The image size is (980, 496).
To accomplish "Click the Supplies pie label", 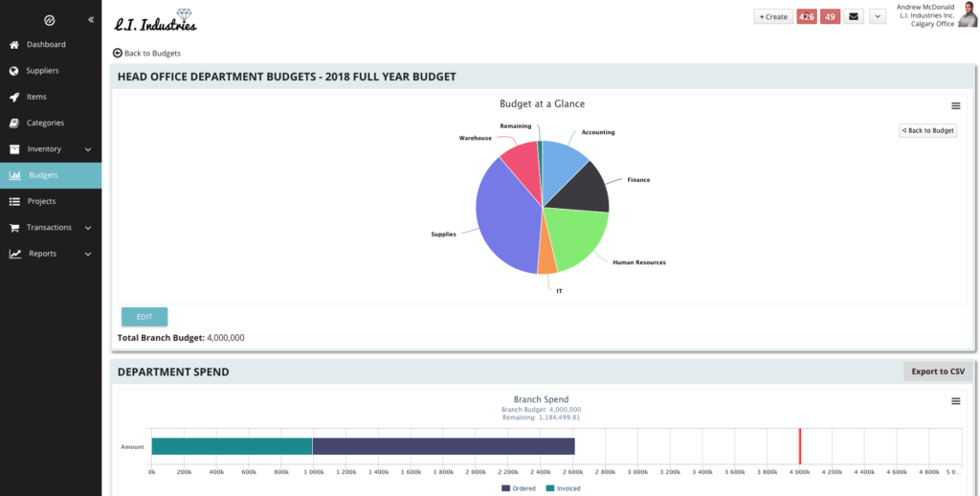I will [x=443, y=234].
